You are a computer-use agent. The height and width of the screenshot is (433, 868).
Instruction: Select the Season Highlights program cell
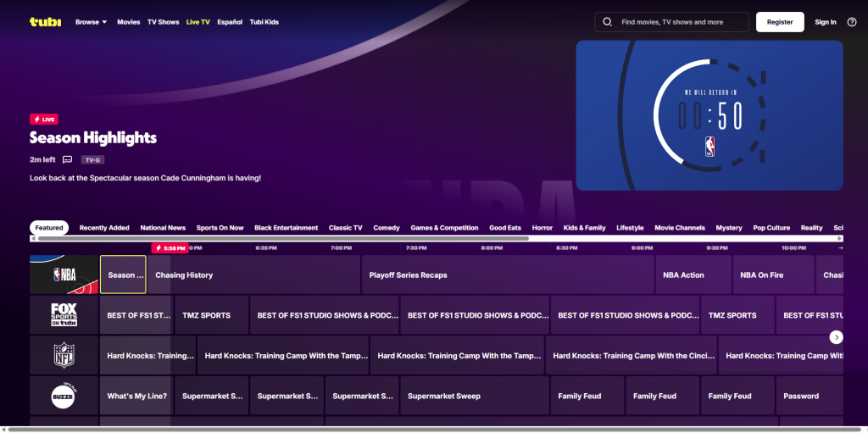(123, 275)
